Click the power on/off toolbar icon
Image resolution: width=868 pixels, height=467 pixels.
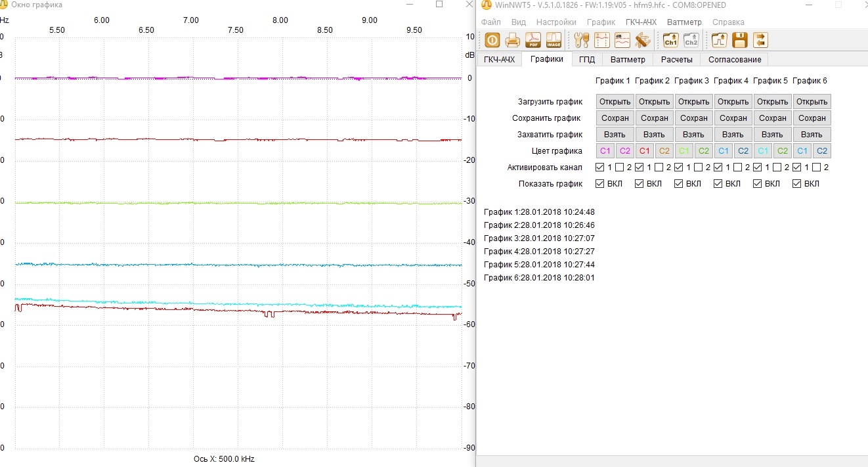(x=492, y=41)
